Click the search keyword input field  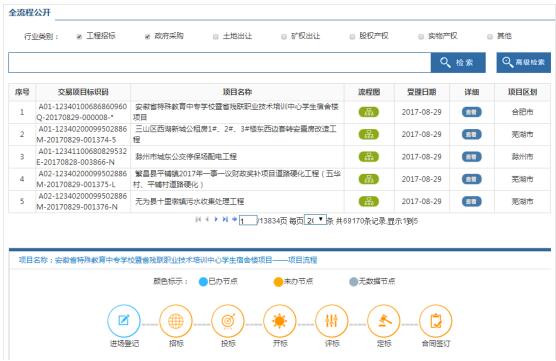[x=219, y=63]
